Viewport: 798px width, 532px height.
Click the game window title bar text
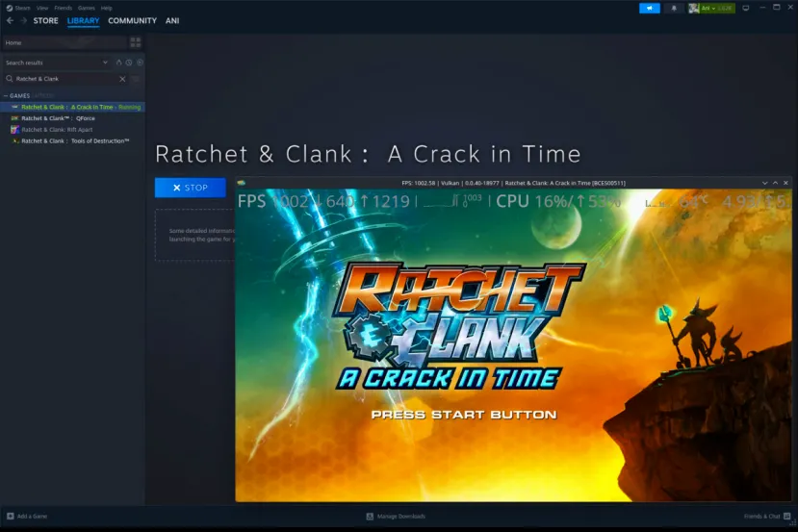click(513, 183)
